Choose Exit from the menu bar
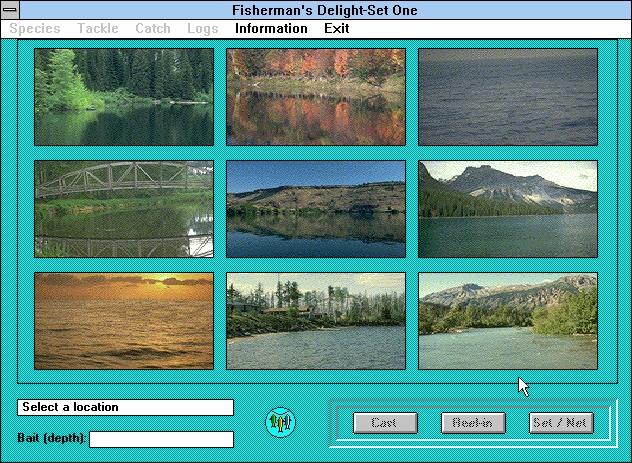This screenshot has width=632, height=463. [x=337, y=29]
